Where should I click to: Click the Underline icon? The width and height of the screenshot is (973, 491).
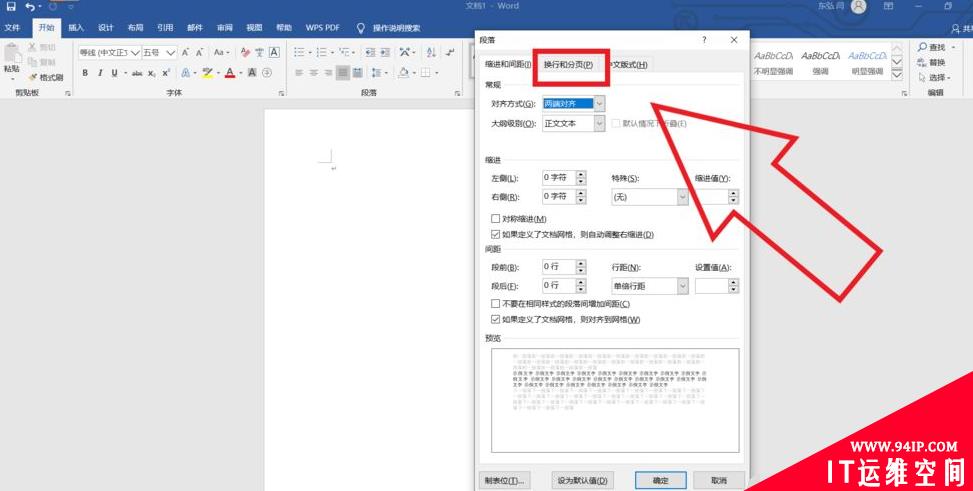pyautogui.click(x=114, y=73)
